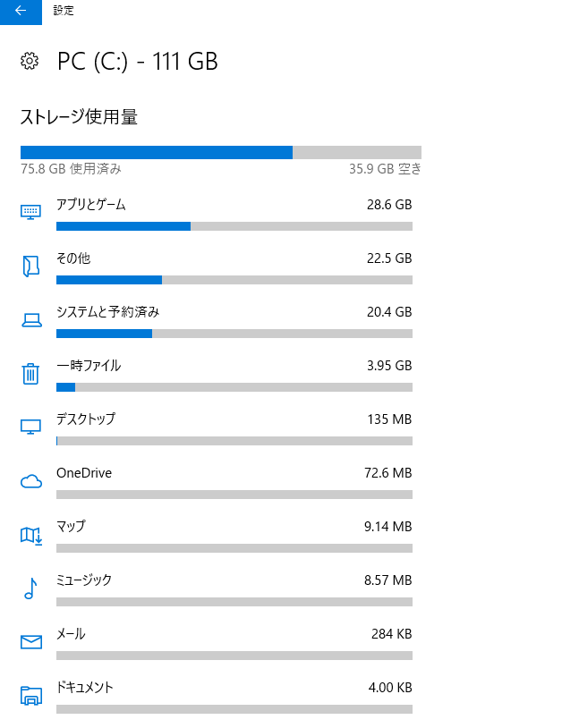Click the maps download icon
562x728 pixels.
(x=31, y=536)
